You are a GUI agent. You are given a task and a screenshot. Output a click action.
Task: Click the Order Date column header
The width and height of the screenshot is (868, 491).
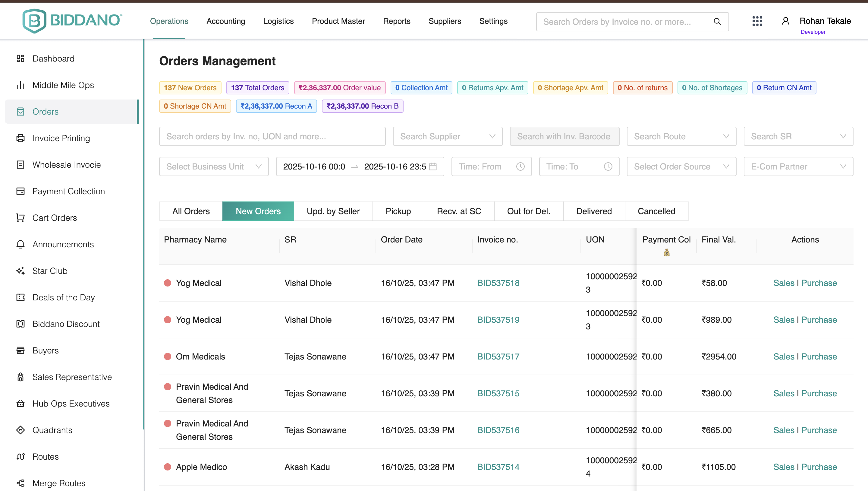pos(402,240)
